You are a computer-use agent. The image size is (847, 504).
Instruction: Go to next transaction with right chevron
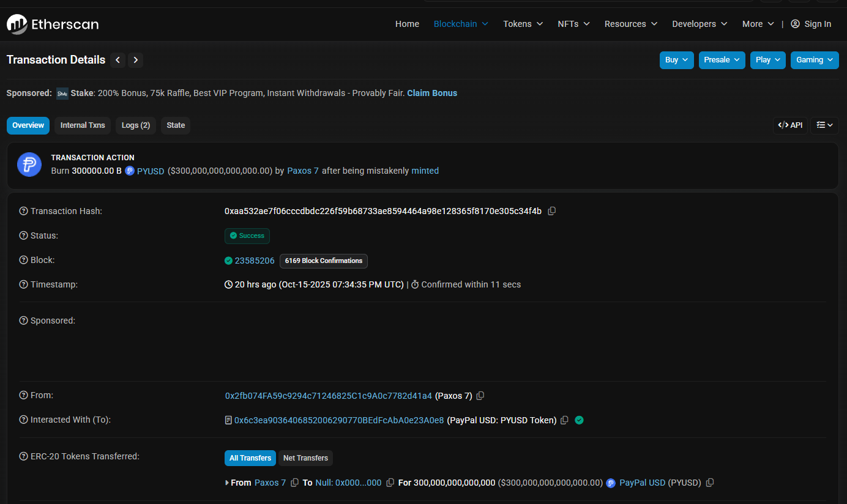(136, 60)
